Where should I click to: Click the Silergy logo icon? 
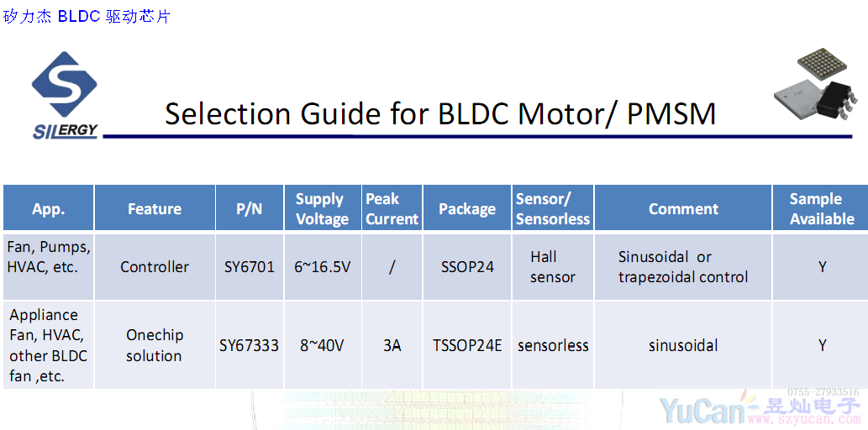(x=65, y=92)
